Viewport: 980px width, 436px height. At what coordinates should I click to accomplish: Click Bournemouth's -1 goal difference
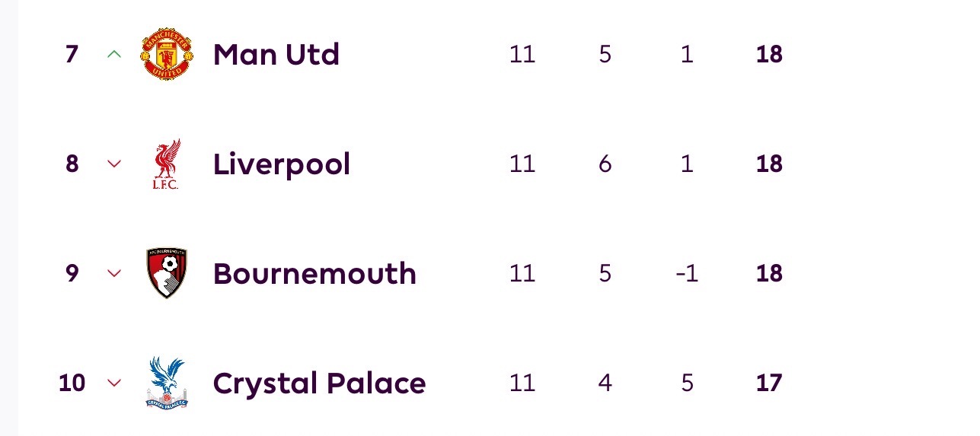[687, 274]
